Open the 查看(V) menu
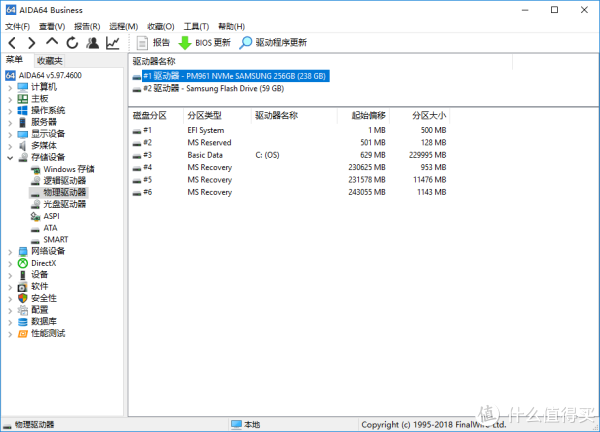 coord(52,26)
